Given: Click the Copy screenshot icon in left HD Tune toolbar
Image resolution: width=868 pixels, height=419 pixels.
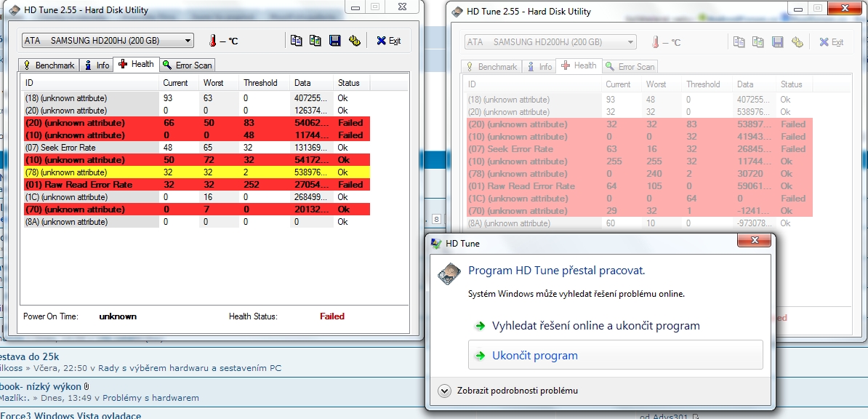Looking at the screenshot, I should [x=316, y=41].
